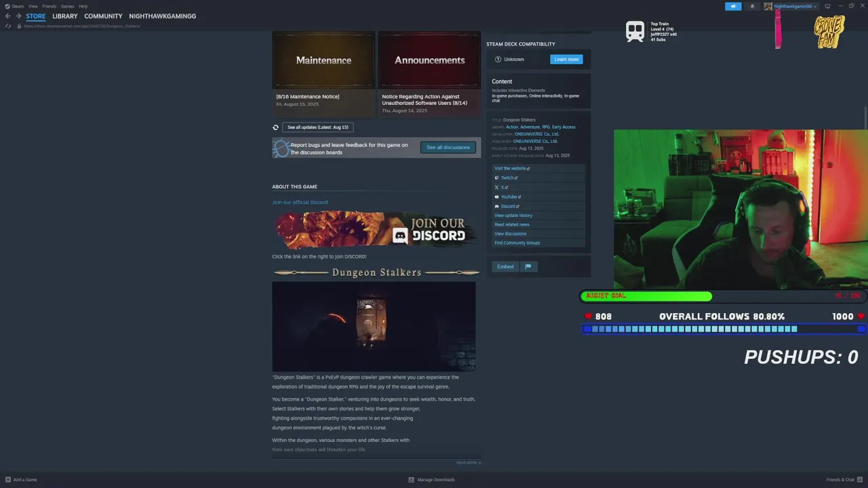The height and width of the screenshot is (488, 868).
Task: Expand READ MORE under game description
Action: [469, 463]
